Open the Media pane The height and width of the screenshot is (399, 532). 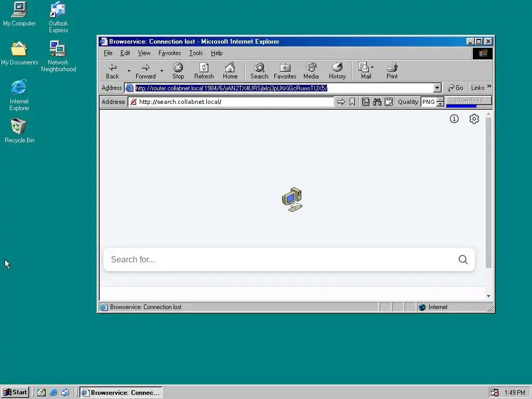(311, 71)
